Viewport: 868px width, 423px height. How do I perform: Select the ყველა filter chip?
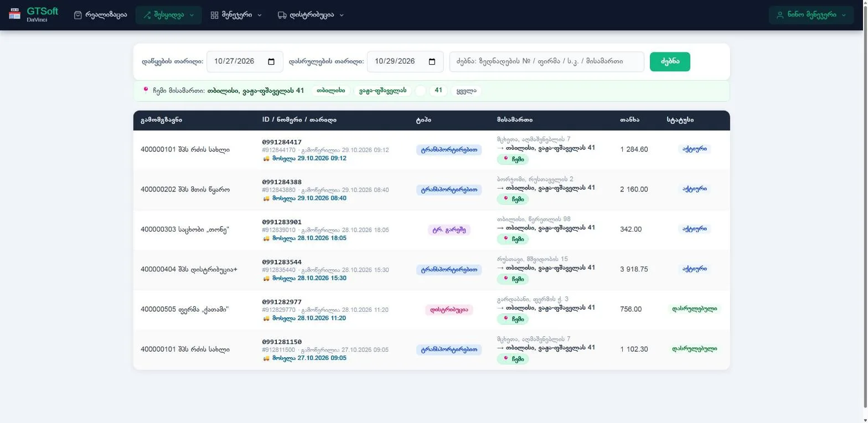click(x=466, y=90)
